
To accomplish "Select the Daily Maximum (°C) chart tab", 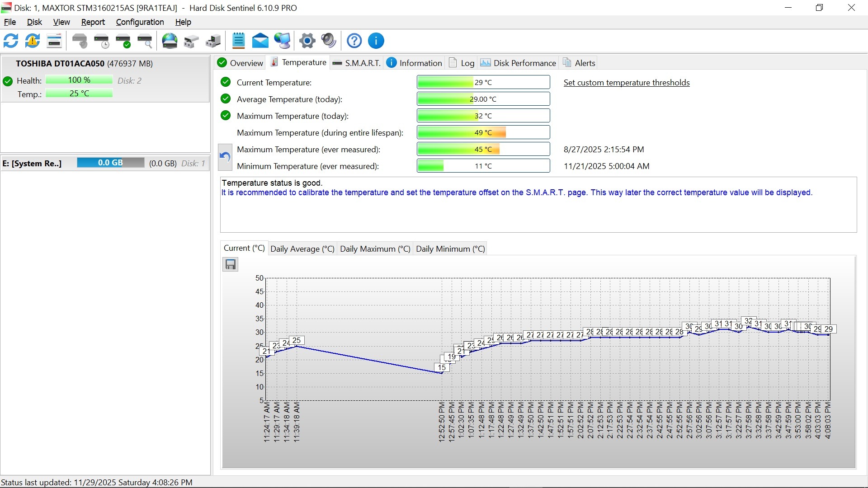I will (375, 249).
